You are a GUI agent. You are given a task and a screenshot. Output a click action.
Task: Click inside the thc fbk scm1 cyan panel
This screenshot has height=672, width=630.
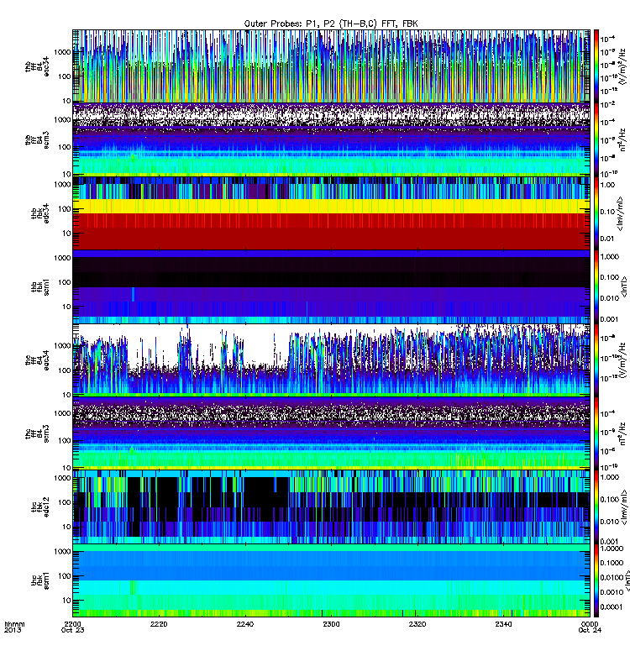[x=331, y=580]
